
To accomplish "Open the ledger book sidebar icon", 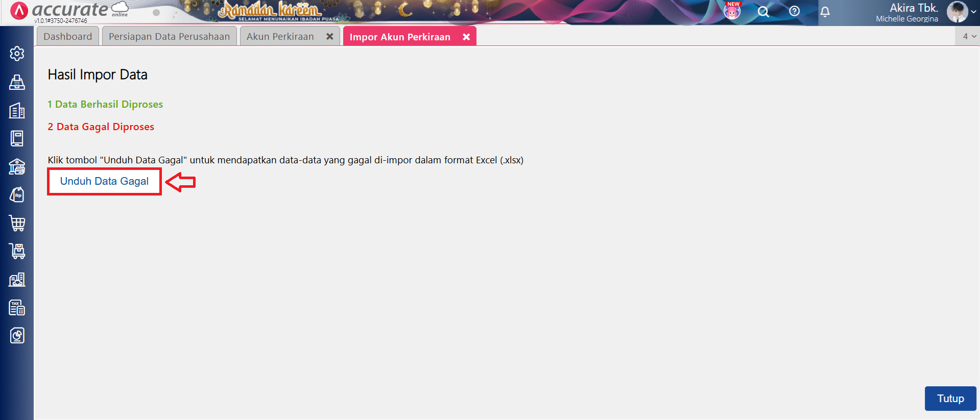I will tap(17, 138).
